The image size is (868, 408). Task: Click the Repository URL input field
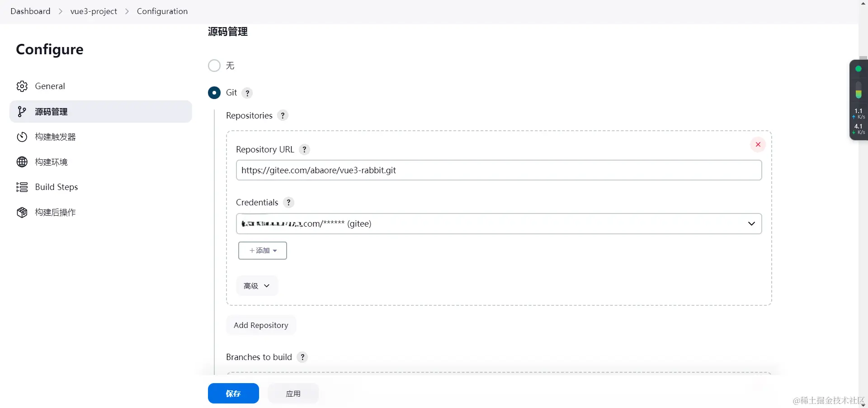[x=498, y=171]
